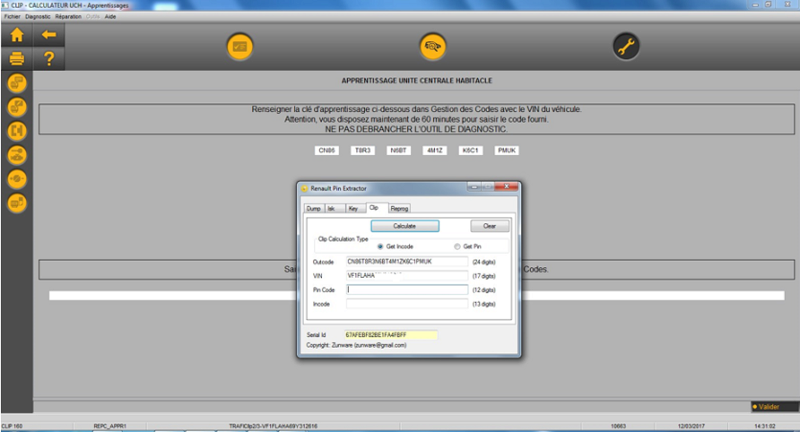Click the fourth round sidebar icon
This screenshot has width=800, height=432.
tap(17, 155)
